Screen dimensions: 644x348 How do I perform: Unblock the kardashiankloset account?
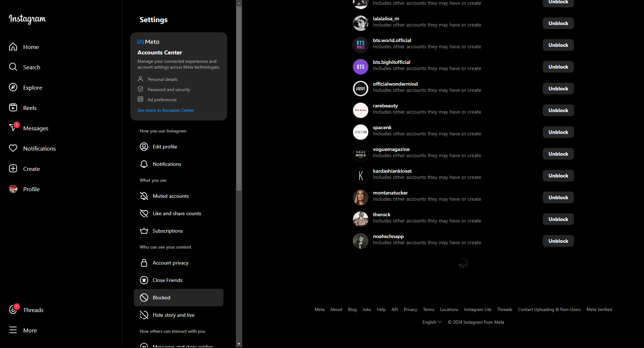pyautogui.click(x=558, y=176)
